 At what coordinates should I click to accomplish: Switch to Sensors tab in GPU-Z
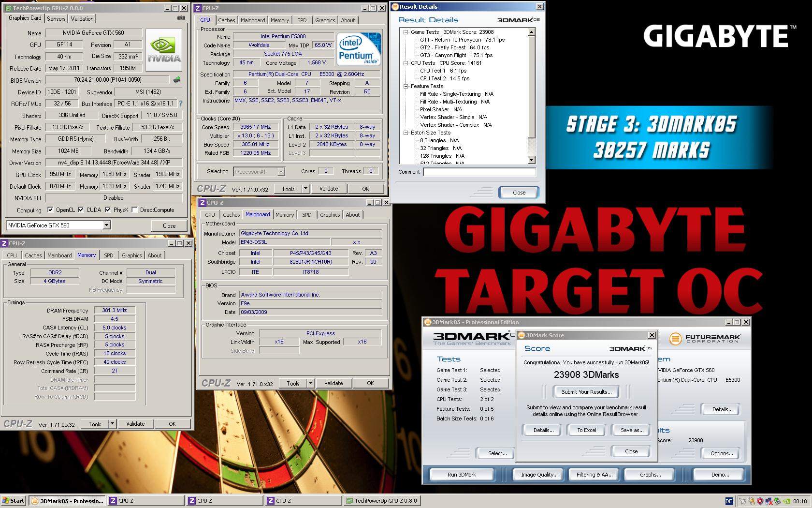[56, 19]
